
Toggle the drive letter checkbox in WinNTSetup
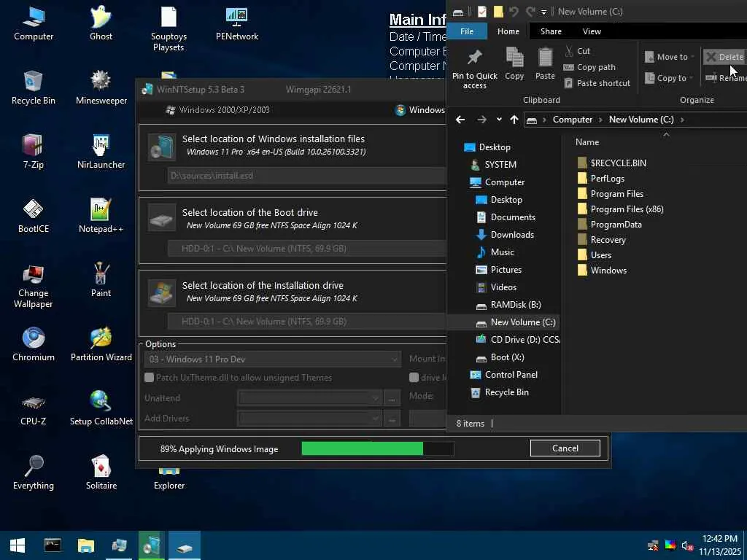(414, 378)
